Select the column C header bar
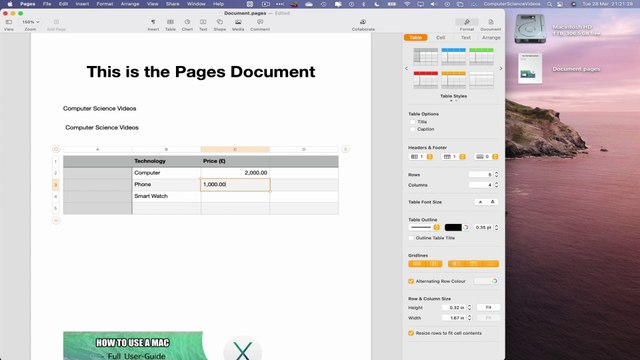This screenshot has height=360, width=640. pos(235,149)
